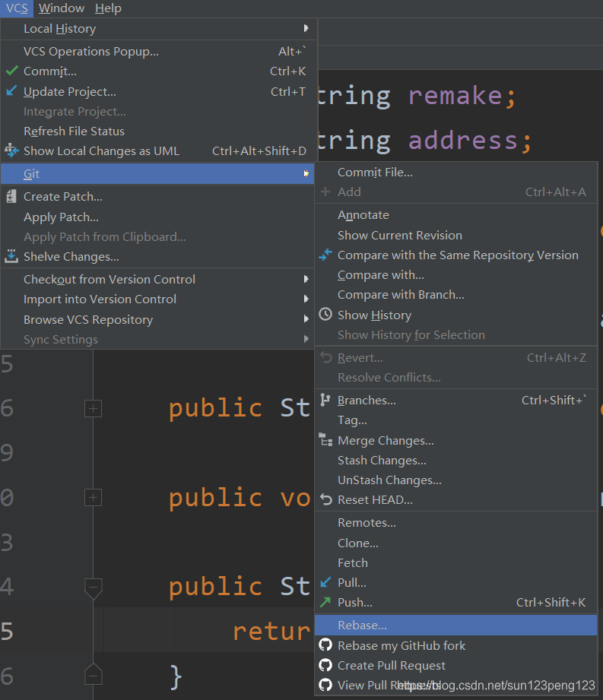This screenshot has height=700, width=603.
Task: Click the Show Local Changes as UML icon
Action: tap(11, 150)
